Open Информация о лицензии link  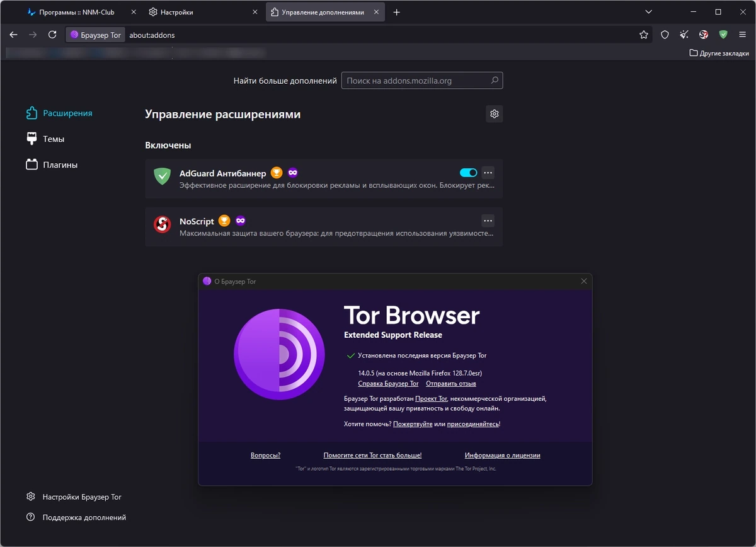tap(502, 455)
